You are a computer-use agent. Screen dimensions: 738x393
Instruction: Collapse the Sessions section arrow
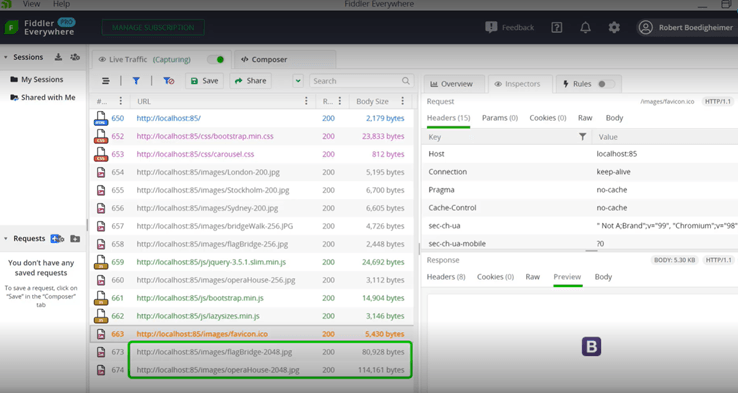tap(6, 57)
